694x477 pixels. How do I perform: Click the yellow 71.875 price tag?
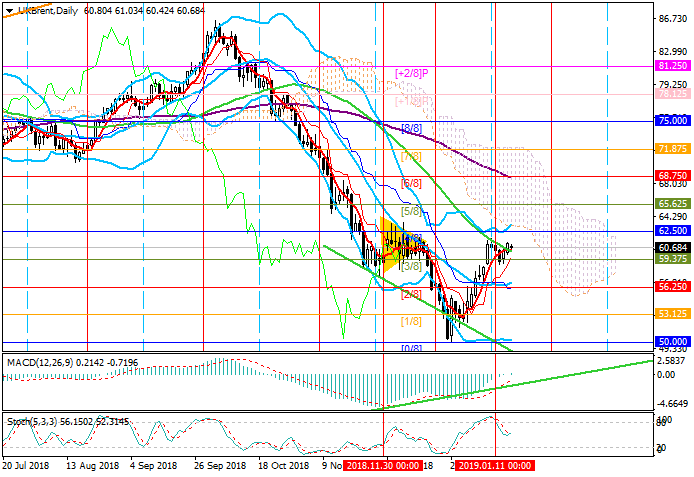pyautogui.click(x=670, y=148)
